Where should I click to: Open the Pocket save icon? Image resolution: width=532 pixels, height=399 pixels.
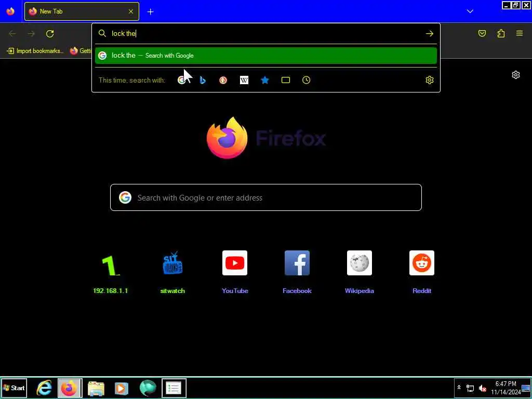[482, 33]
